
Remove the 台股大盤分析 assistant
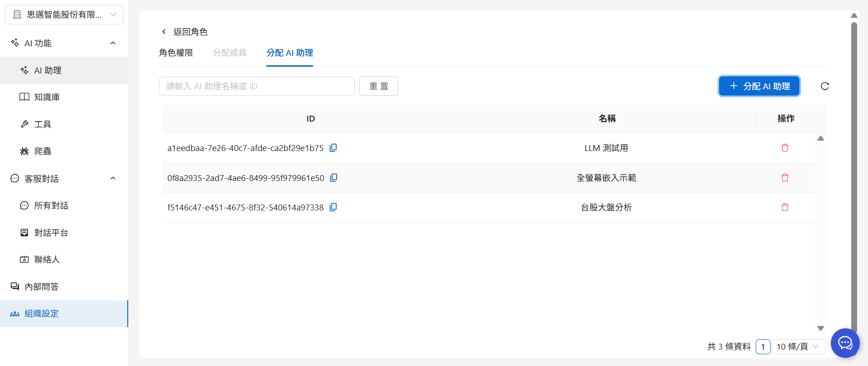click(785, 207)
